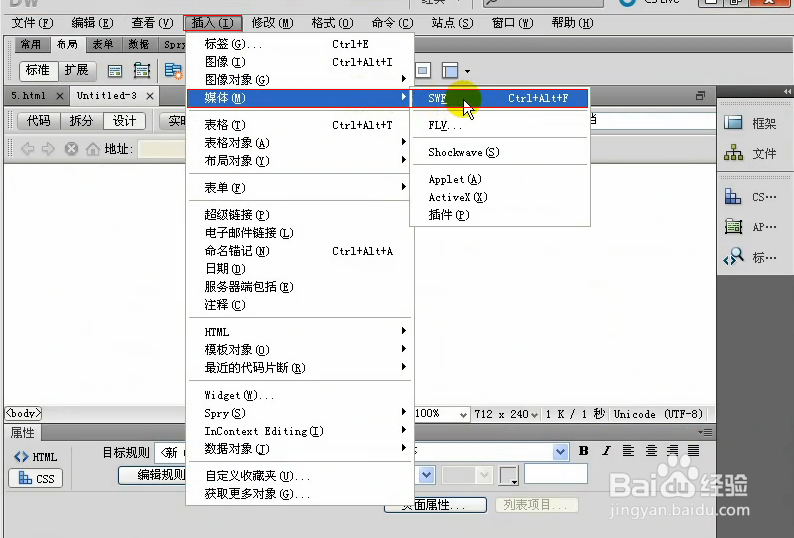Screen dimensions: 794x538
Task: Click the back navigation arrow
Action: (28, 148)
